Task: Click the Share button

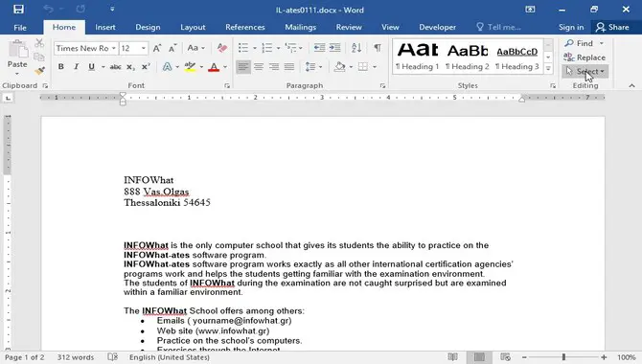Action: pyautogui.click(x=612, y=27)
